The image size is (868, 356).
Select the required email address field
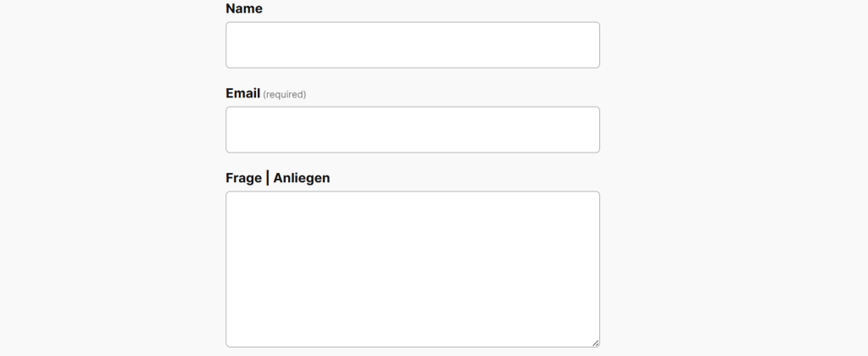[x=412, y=130]
